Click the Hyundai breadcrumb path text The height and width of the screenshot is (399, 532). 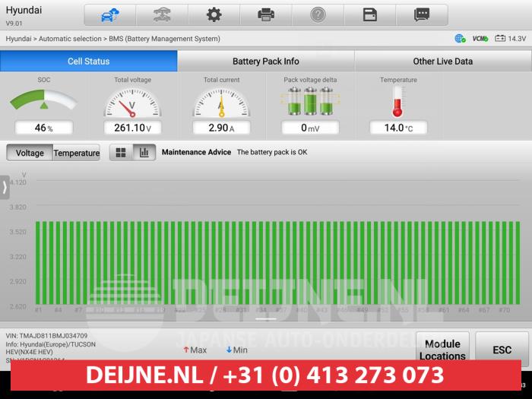[113, 39]
